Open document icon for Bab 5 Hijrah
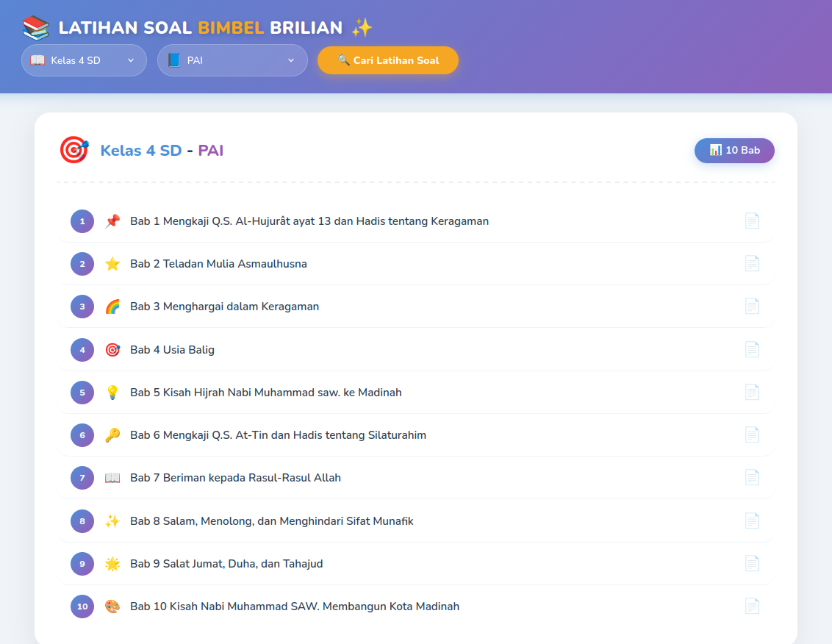This screenshot has height=644, width=832. pos(752,393)
